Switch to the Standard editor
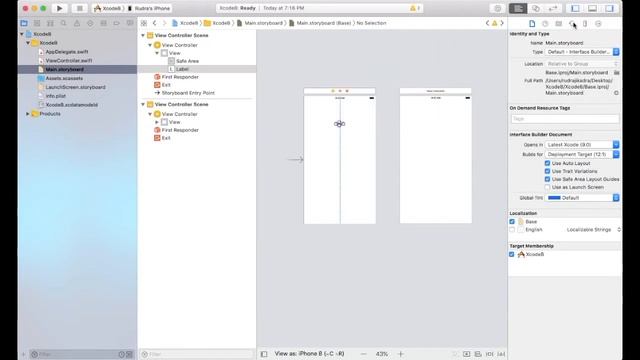The image size is (640, 360). [x=518, y=8]
